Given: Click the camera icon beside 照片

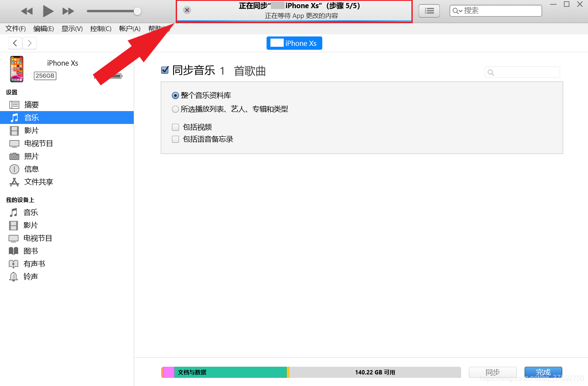Looking at the screenshot, I should [x=14, y=156].
